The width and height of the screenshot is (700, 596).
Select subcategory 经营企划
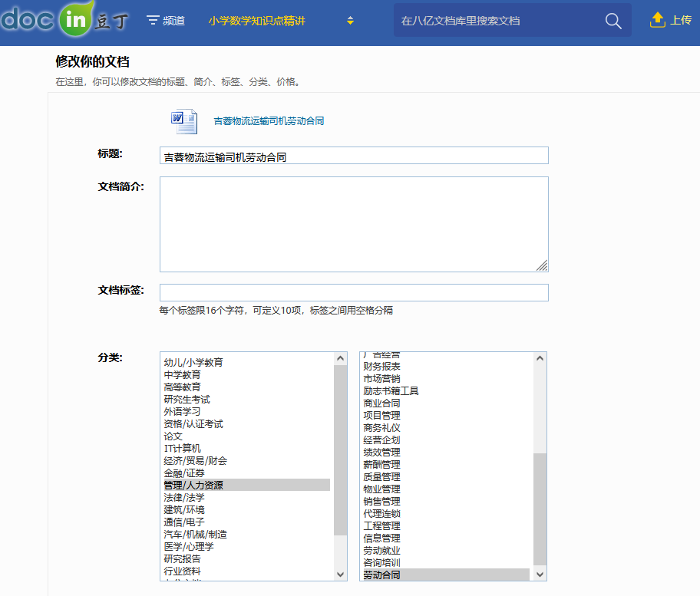[447, 440]
